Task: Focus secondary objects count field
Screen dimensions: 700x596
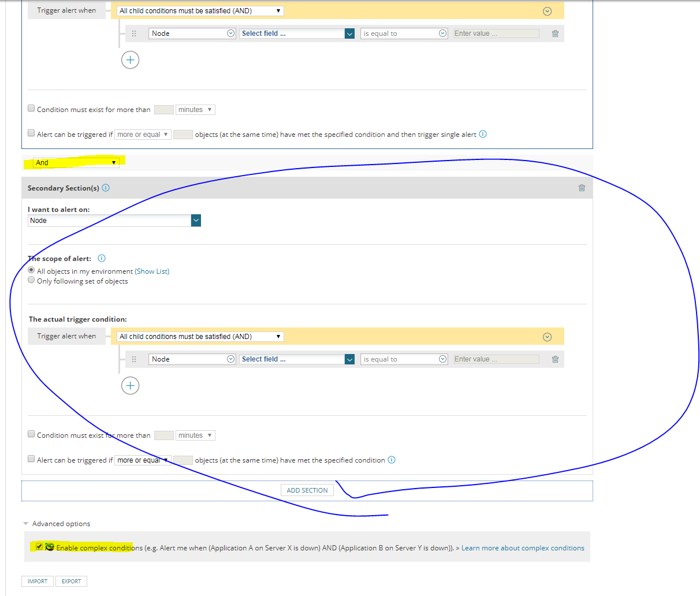Action: tap(183, 460)
